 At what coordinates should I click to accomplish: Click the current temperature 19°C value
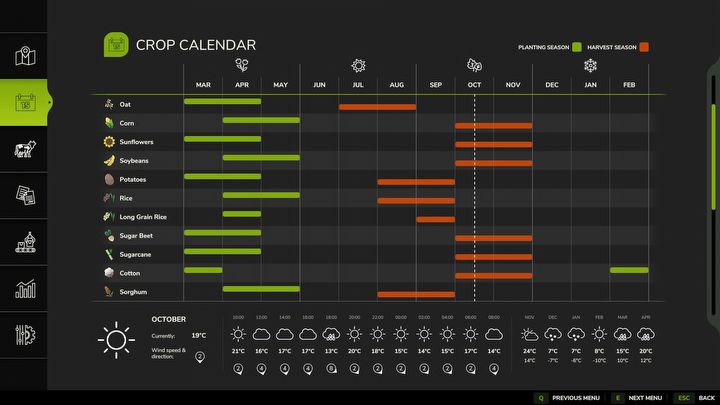tap(198, 335)
